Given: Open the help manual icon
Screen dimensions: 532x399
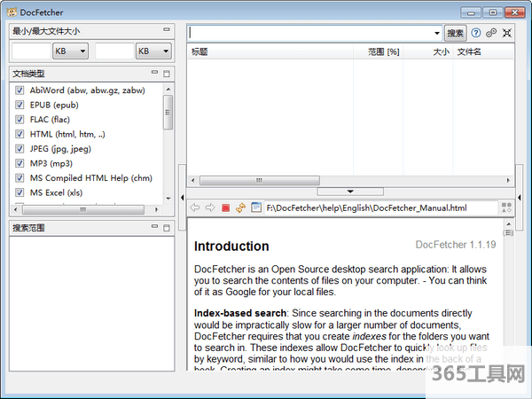Looking at the screenshot, I should point(476,33).
